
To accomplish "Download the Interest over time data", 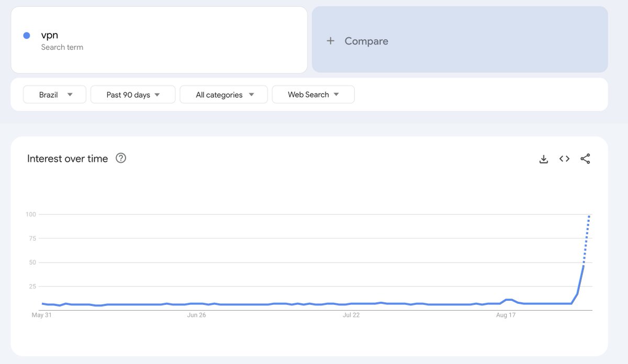I will pos(543,159).
